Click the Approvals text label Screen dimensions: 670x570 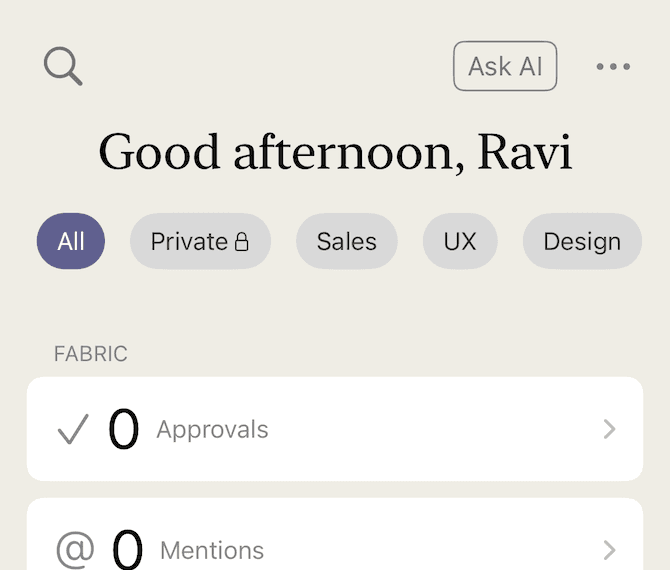click(212, 430)
